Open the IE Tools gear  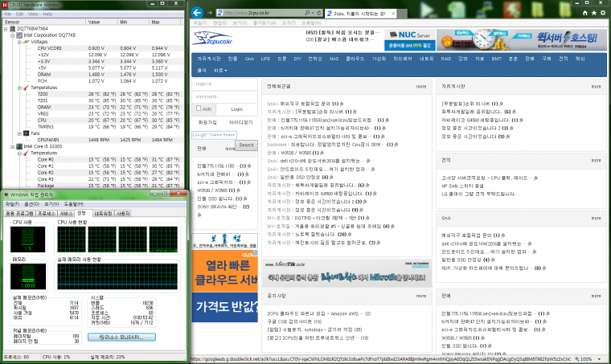point(603,13)
